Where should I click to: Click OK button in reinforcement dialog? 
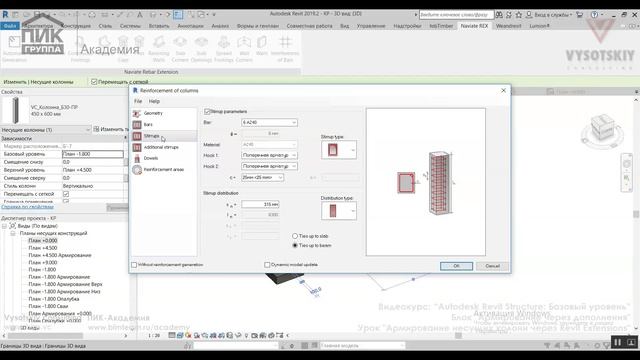456,266
